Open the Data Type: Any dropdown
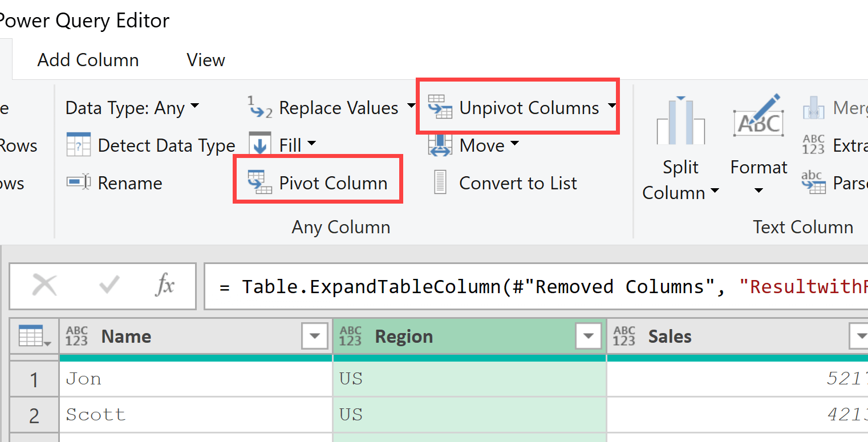The height and width of the screenshot is (442, 868). pos(132,108)
